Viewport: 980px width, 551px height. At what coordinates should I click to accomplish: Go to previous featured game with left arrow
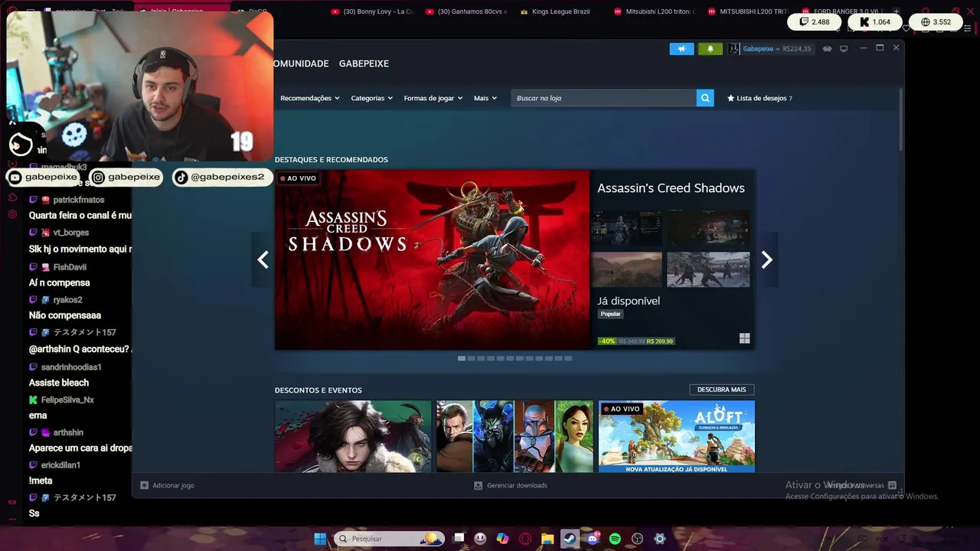pyautogui.click(x=263, y=259)
